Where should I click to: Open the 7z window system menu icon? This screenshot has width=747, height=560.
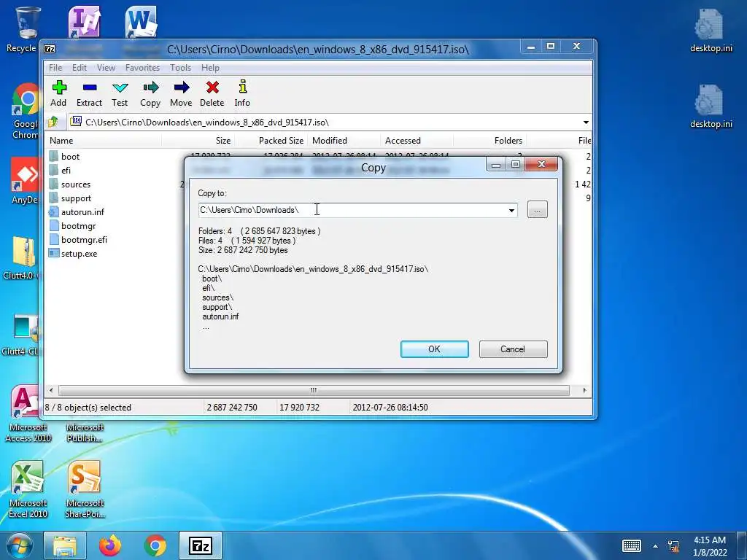tap(50, 49)
